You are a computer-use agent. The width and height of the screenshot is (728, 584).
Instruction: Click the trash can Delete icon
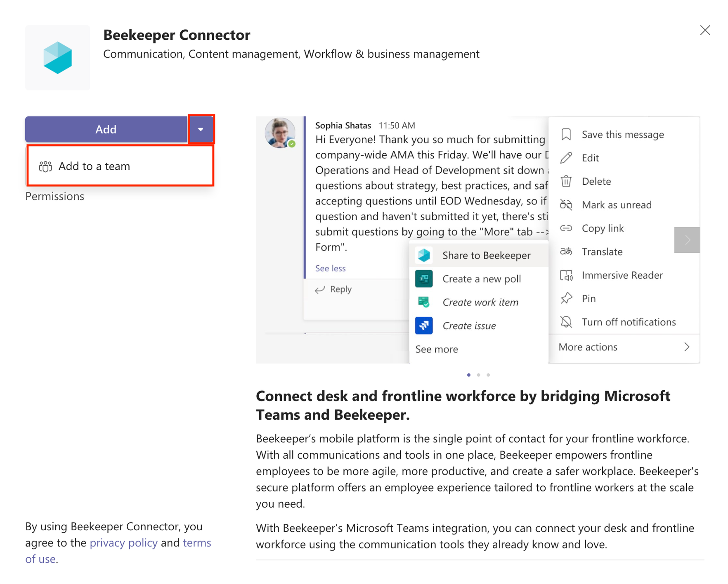click(566, 181)
